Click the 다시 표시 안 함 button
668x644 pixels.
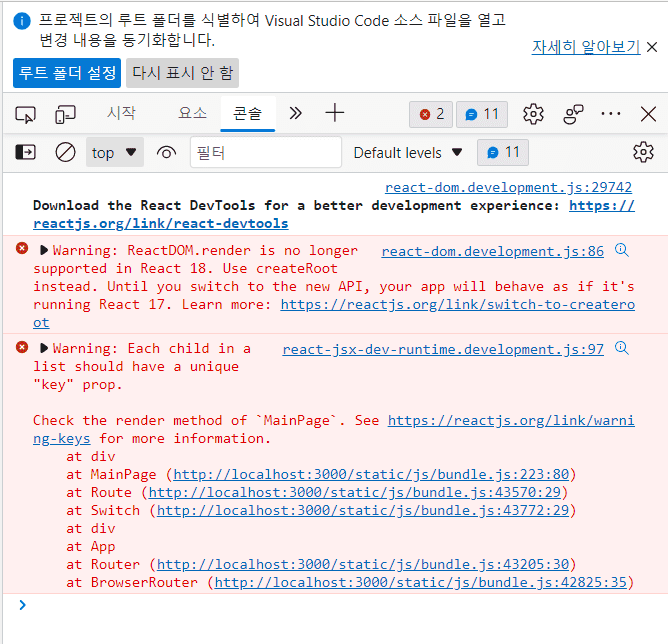[x=182, y=73]
